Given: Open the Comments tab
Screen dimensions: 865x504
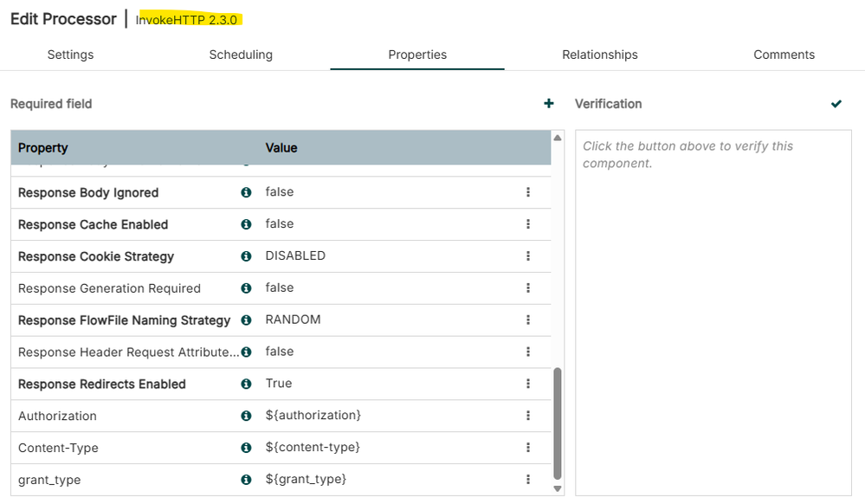Looking at the screenshot, I should (784, 55).
